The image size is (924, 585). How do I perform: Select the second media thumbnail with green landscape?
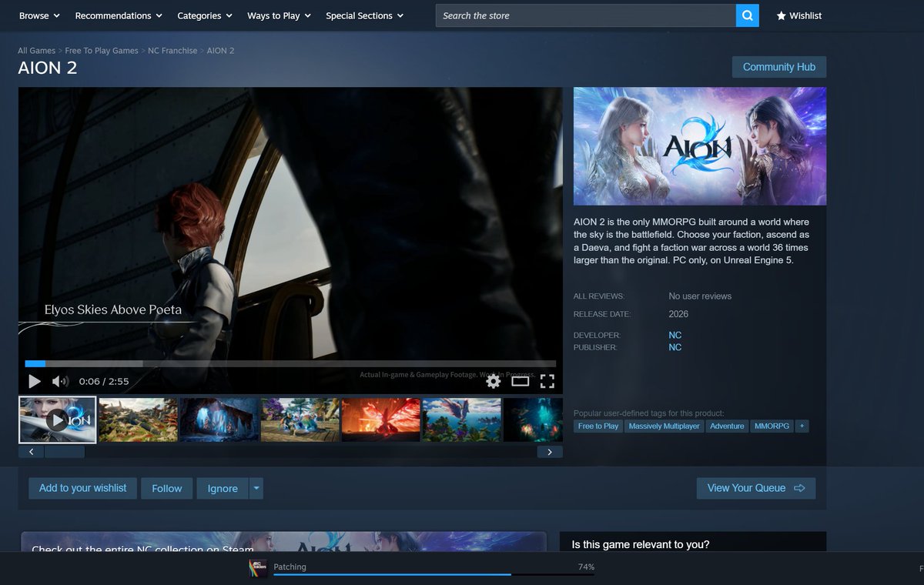coord(139,420)
